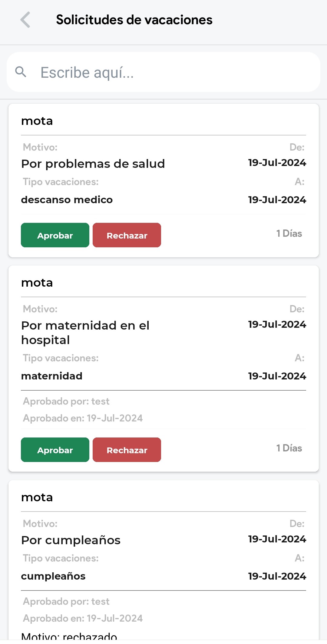Approve the maternity hospital request

(55, 450)
